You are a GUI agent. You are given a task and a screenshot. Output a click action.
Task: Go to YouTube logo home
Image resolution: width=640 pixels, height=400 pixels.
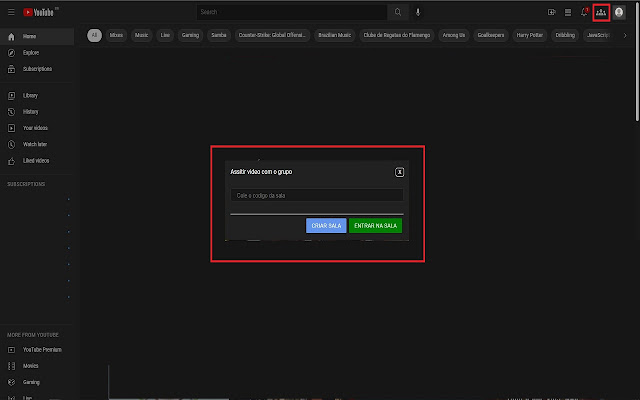pos(42,12)
